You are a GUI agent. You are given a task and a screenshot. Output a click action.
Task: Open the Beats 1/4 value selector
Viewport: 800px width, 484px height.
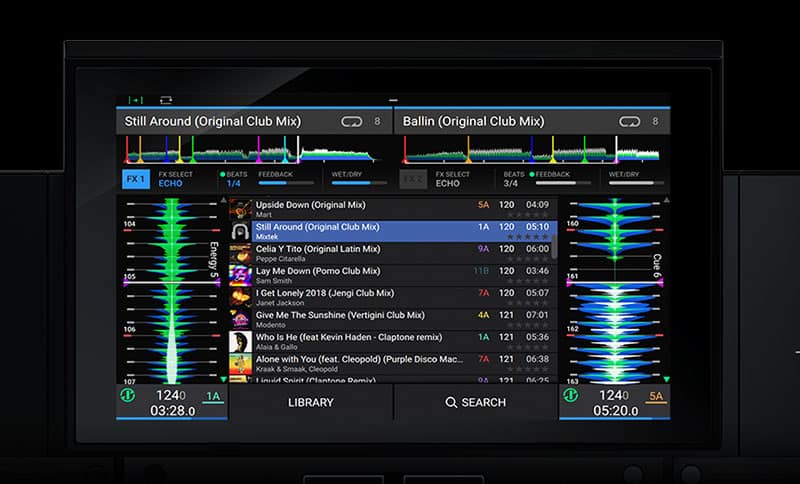234,179
